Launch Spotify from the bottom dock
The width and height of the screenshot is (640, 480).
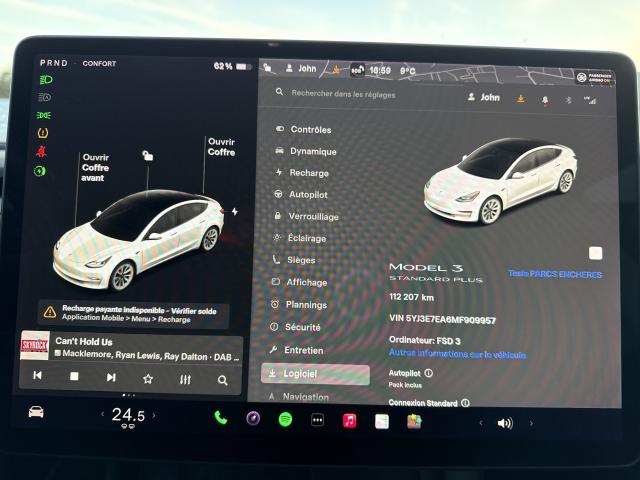tap(285, 420)
